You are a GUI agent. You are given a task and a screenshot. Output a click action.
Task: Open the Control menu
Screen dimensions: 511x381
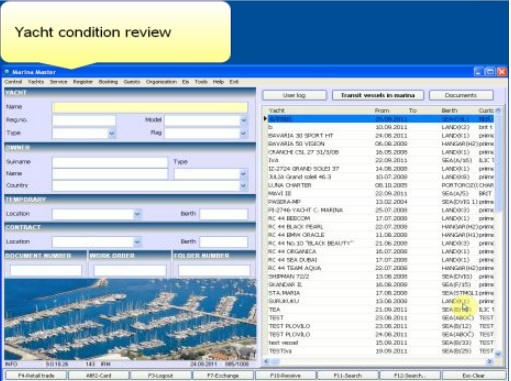[13, 82]
